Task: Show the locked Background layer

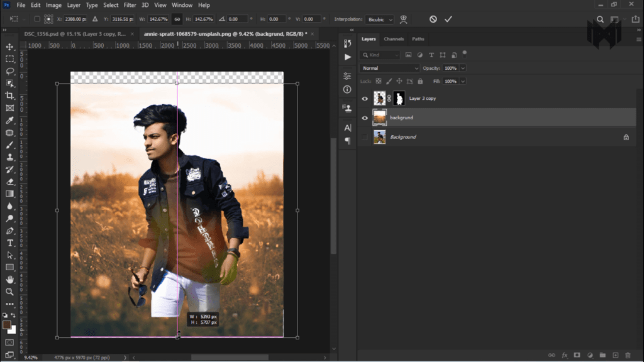Action: pyautogui.click(x=365, y=137)
